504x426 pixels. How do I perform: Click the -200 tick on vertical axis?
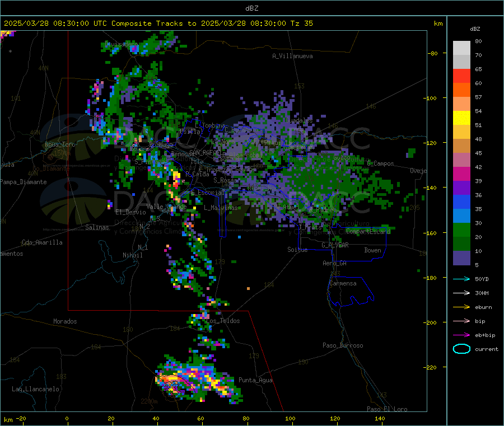tap(430, 322)
